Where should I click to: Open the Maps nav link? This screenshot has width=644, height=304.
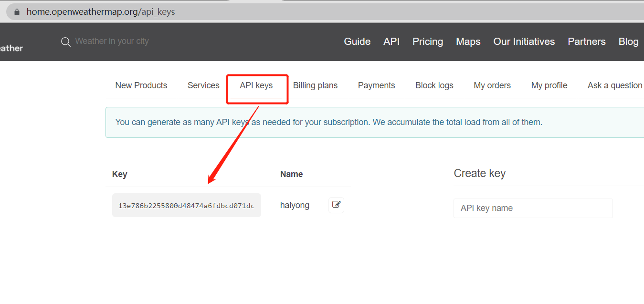tap(468, 42)
